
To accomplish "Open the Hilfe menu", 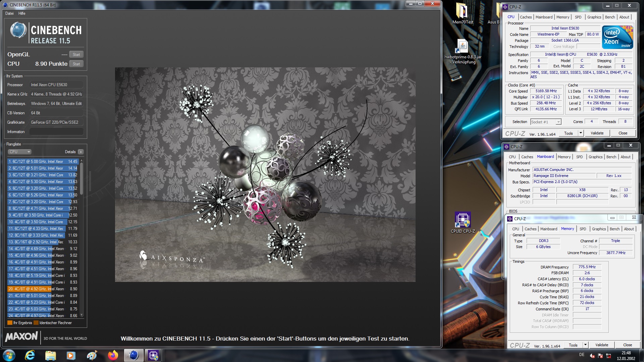I will (22, 13).
